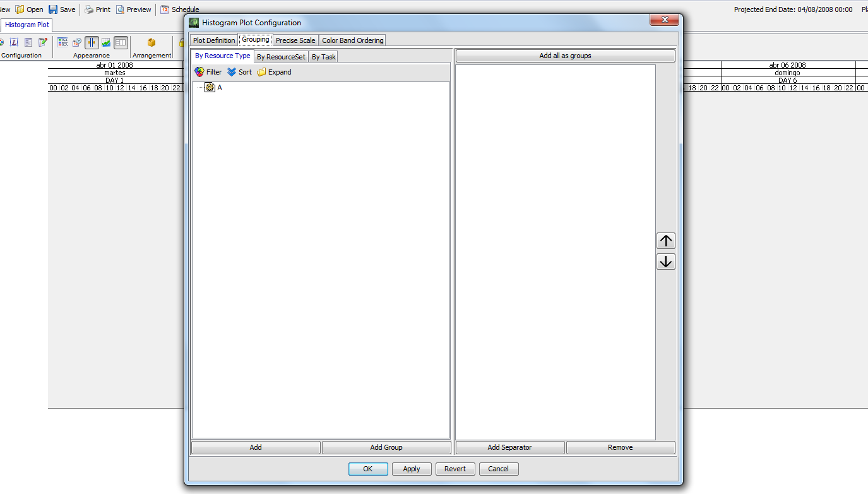Click the Filter icon in Grouping panel
Screen dimensions: 868x494
click(199, 72)
